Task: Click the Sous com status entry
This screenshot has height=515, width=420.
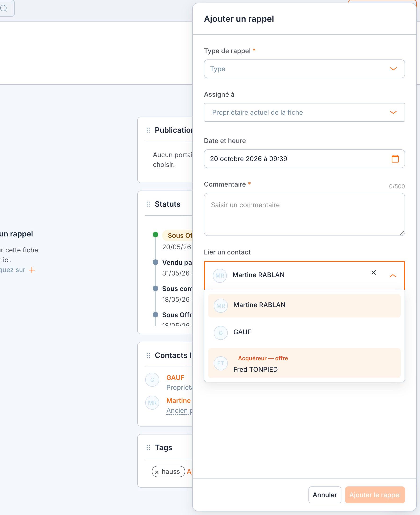Action: click(177, 289)
